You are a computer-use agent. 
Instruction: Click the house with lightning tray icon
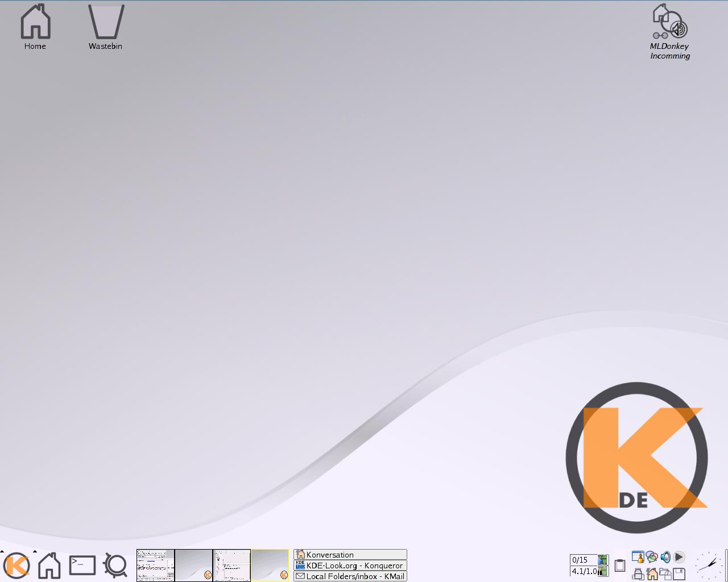pos(652,573)
